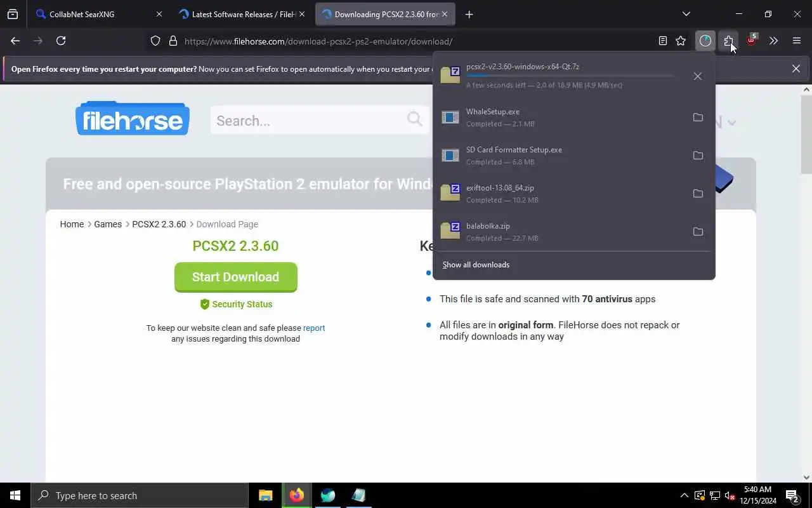This screenshot has height=508, width=812.
Task: Show SD Card Formatter Setup.exe in folder
Action: point(698,156)
